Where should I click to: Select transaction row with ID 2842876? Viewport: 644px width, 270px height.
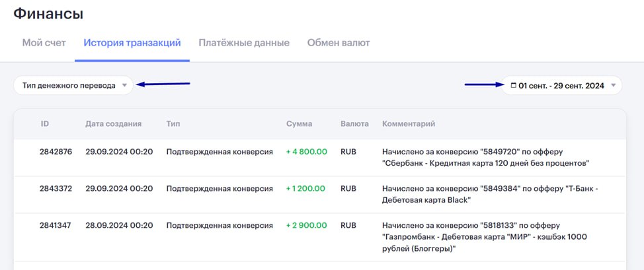[x=320, y=158]
